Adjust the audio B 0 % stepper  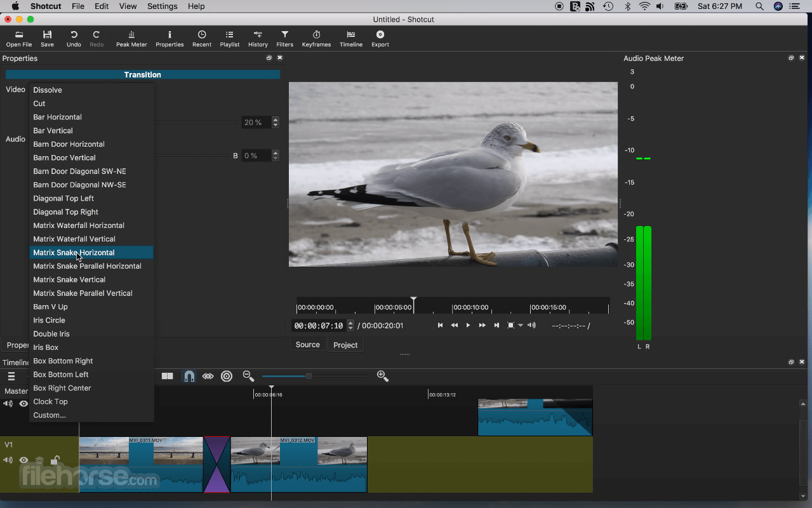tap(275, 156)
